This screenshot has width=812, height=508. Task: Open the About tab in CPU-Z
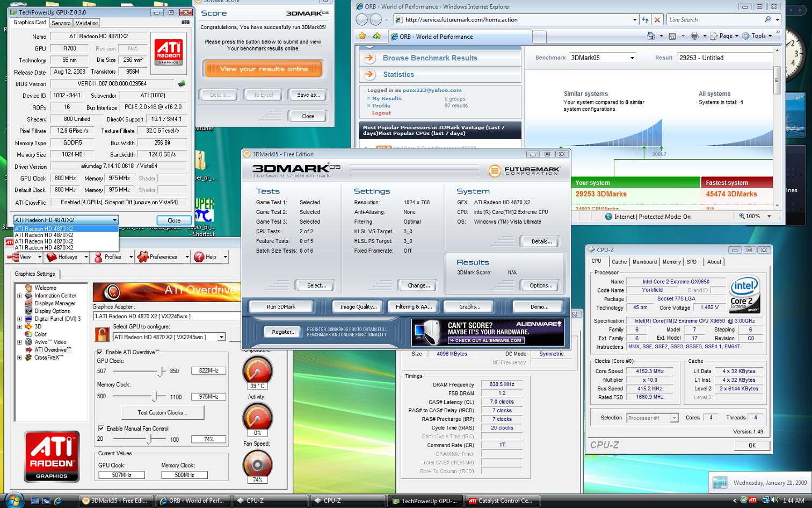pos(714,262)
